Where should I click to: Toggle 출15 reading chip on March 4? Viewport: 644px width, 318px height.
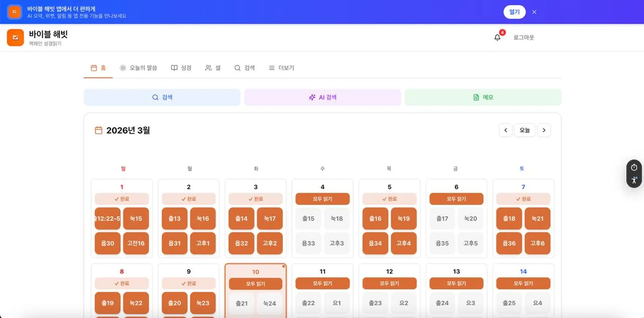click(x=308, y=218)
